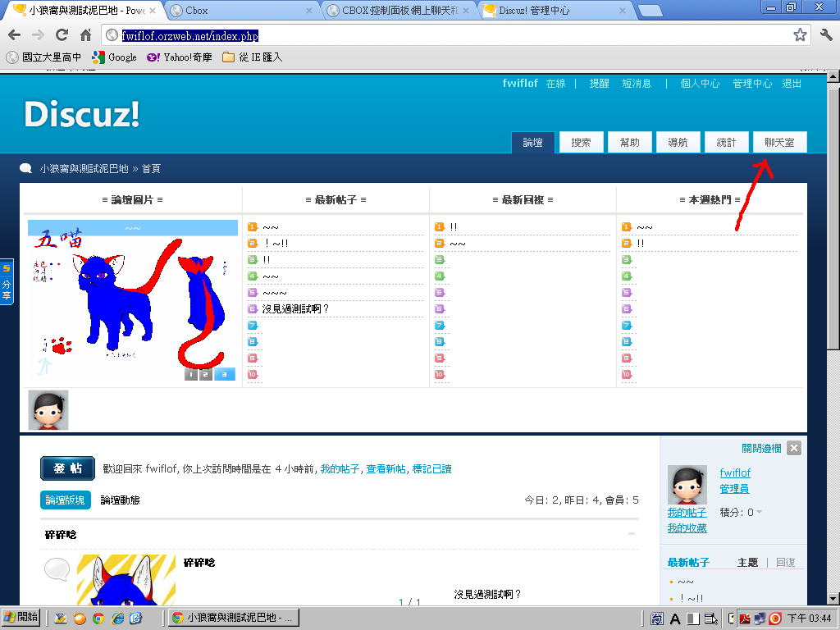
Task: Click the 標記已讀 link
Action: pyautogui.click(x=431, y=469)
